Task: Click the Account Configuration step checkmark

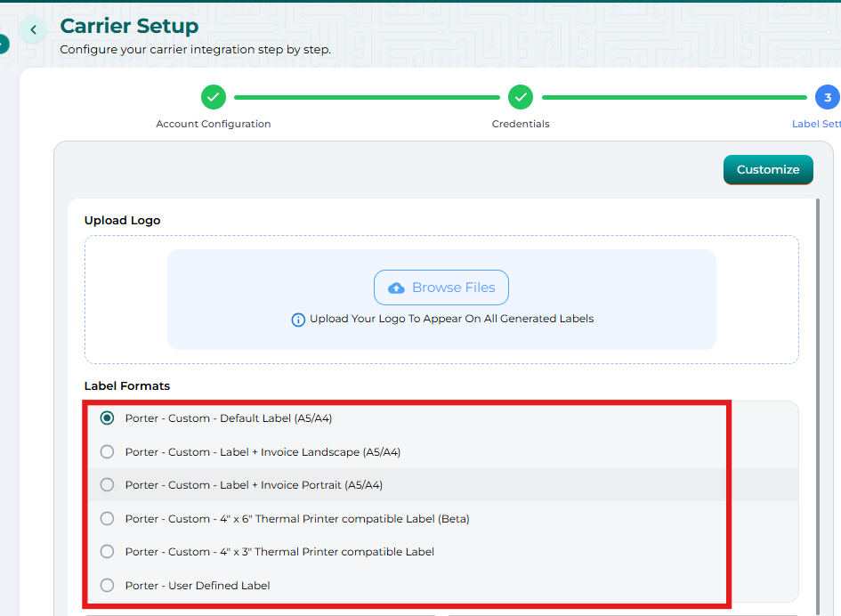Action: point(214,97)
